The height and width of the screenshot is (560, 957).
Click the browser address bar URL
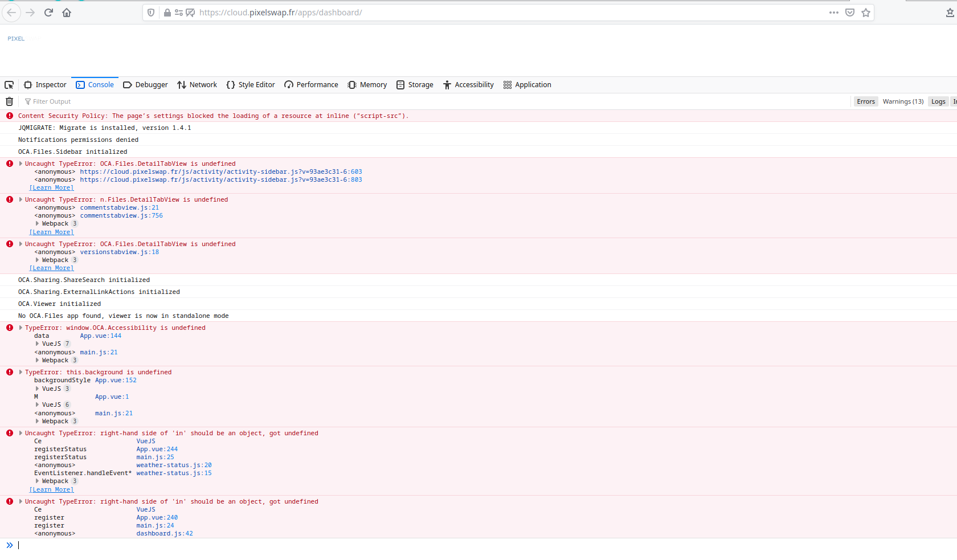(x=280, y=13)
